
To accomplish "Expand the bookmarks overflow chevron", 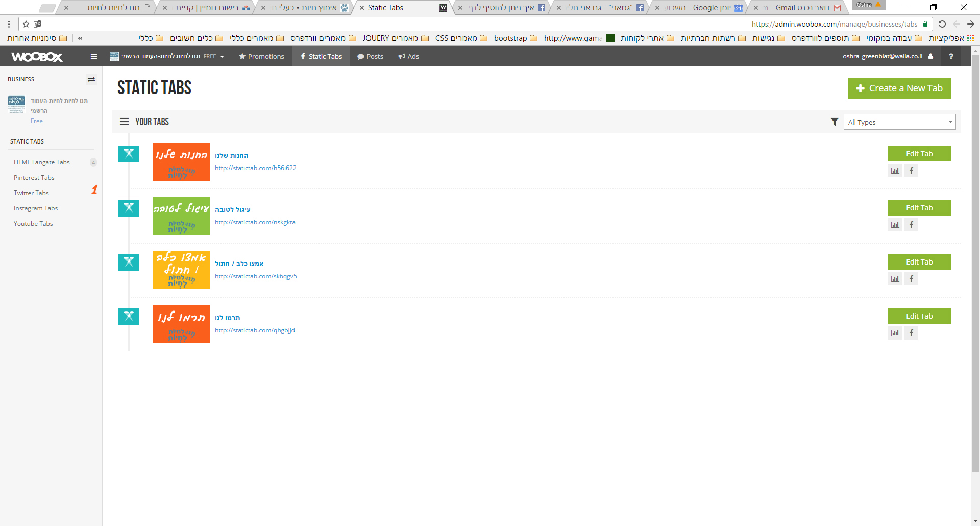I will pos(80,38).
